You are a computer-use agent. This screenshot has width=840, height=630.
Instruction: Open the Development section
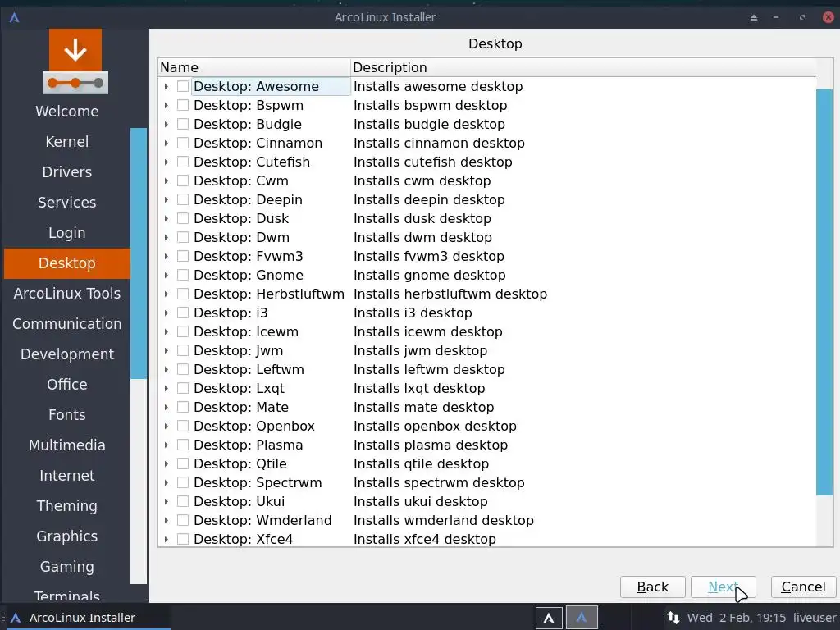click(x=67, y=354)
